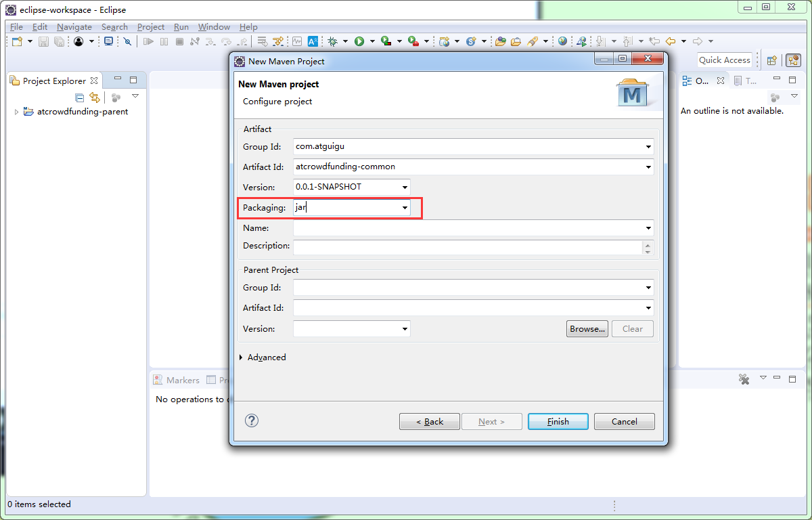Click the Debug bug icon
812x520 pixels.
pos(332,41)
